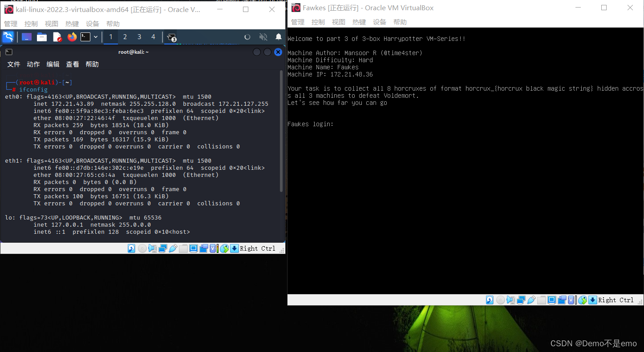Click 'Machine IP: 172.21.48.36' text in Fawkes
Screen dimensions: 644x352
point(330,74)
